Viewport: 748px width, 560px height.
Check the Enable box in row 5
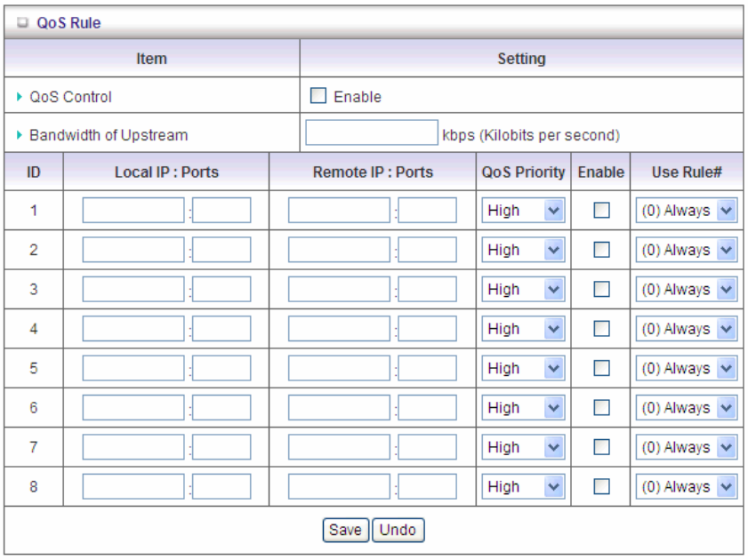(x=601, y=368)
